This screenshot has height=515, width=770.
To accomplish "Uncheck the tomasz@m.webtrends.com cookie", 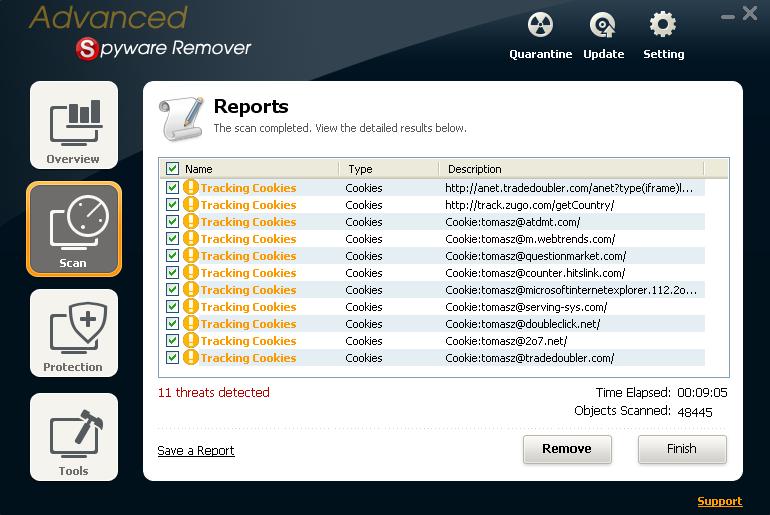I will tap(172, 239).
